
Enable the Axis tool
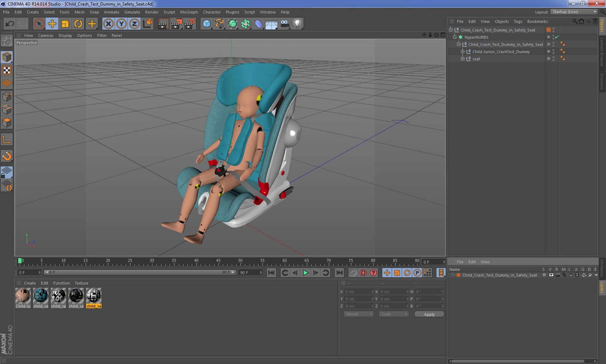7,140
